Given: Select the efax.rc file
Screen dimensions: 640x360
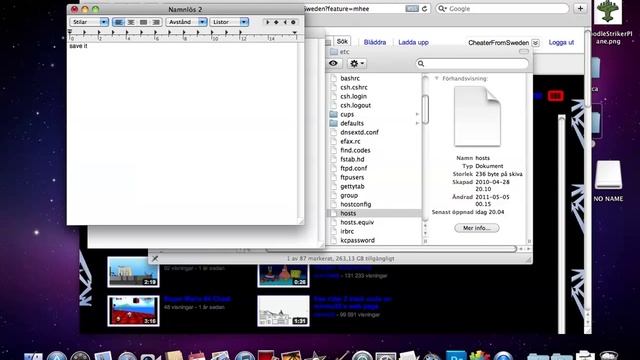Looking at the screenshot, I should [350, 141].
